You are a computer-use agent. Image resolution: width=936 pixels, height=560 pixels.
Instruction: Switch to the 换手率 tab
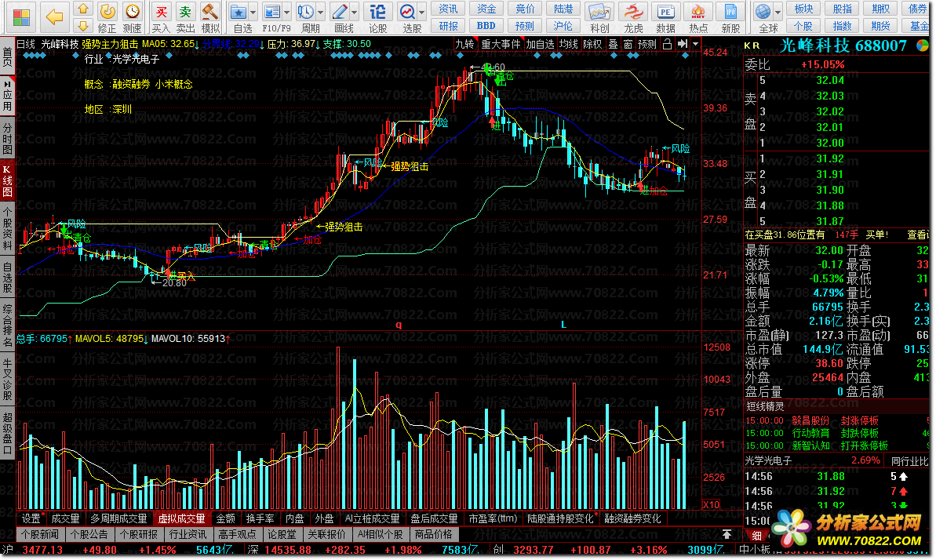tap(260, 518)
